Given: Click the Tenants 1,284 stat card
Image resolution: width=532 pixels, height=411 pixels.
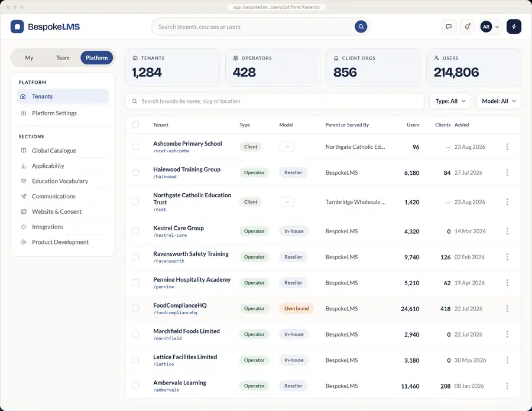Looking at the screenshot, I should click(x=172, y=67).
